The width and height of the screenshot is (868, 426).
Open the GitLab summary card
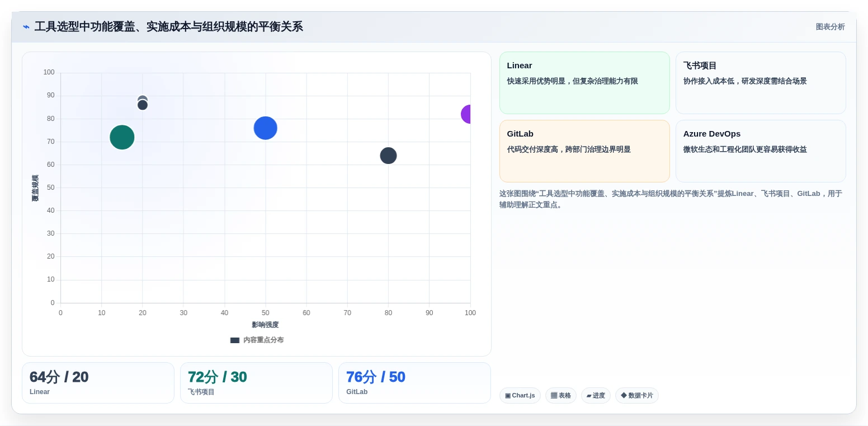pyautogui.click(x=584, y=151)
